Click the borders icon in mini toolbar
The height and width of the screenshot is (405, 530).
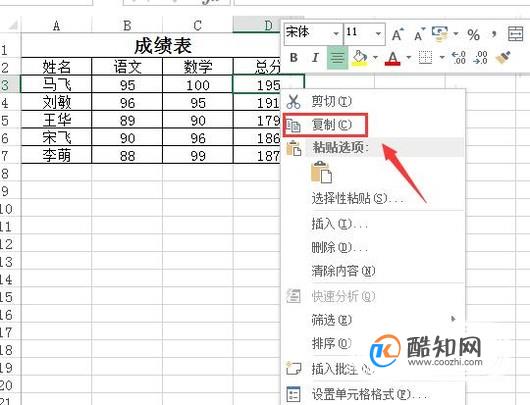click(425, 58)
